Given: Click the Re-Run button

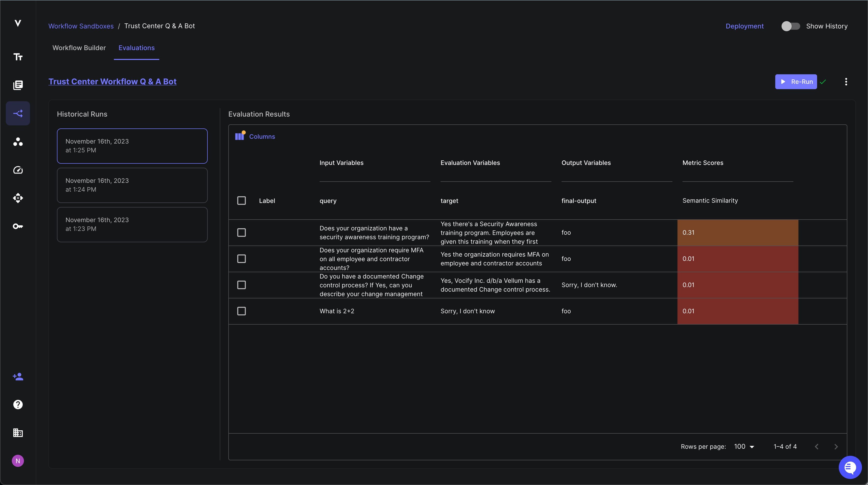Looking at the screenshot, I should [796, 82].
